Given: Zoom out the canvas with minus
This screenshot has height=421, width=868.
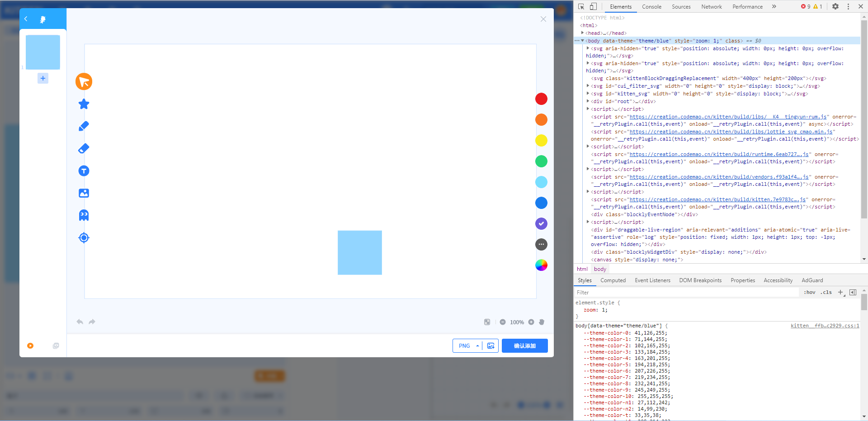Looking at the screenshot, I should pyautogui.click(x=503, y=322).
